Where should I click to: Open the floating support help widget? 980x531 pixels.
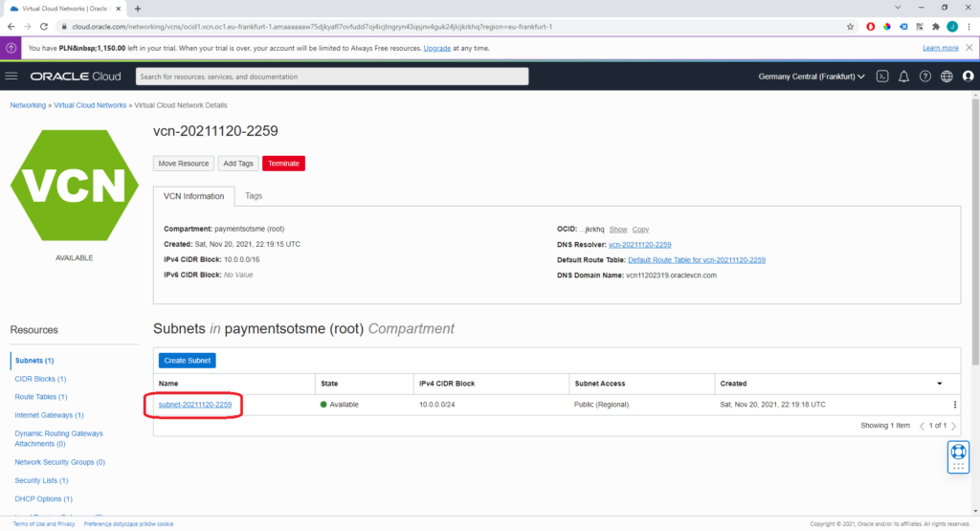tap(958, 456)
